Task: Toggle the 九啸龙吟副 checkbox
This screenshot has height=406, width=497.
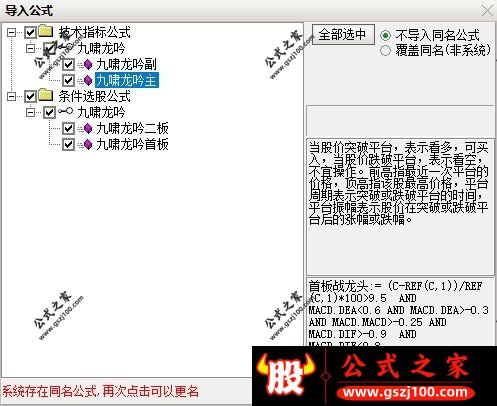Action: pos(68,65)
